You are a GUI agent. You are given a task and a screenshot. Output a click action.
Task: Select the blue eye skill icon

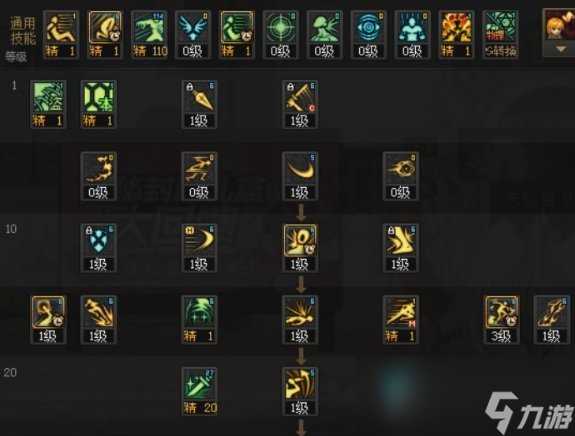[369, 34]
